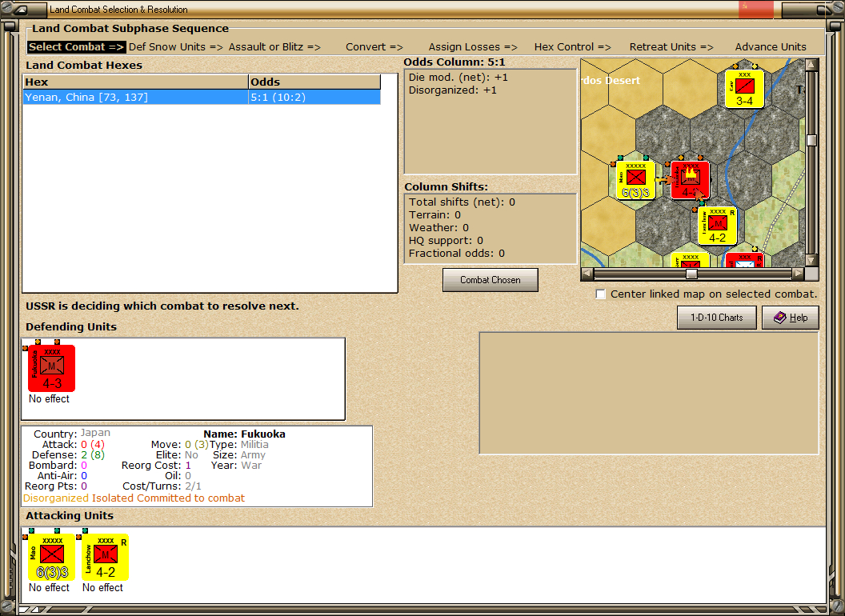The width and height of the screenshot is (845, 616).
Task: Click the map vertical scrollbar thumb
Action: tap(811, 140)
